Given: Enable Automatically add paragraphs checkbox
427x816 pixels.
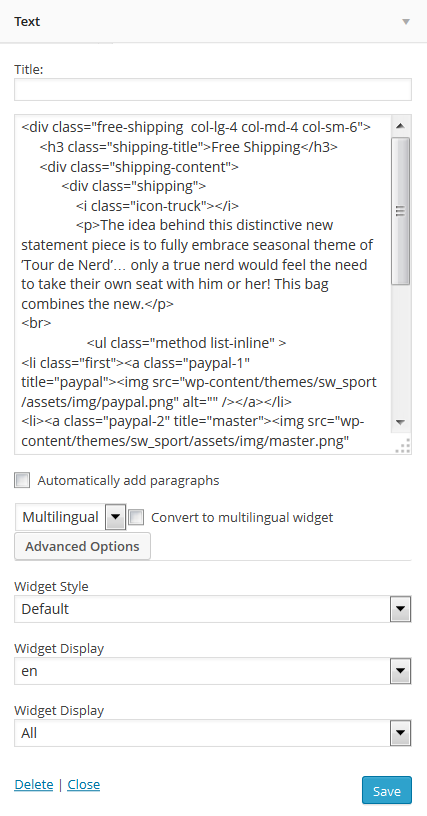Looking at the screenshot, I should pyautogui.click(x=22, y=480).
